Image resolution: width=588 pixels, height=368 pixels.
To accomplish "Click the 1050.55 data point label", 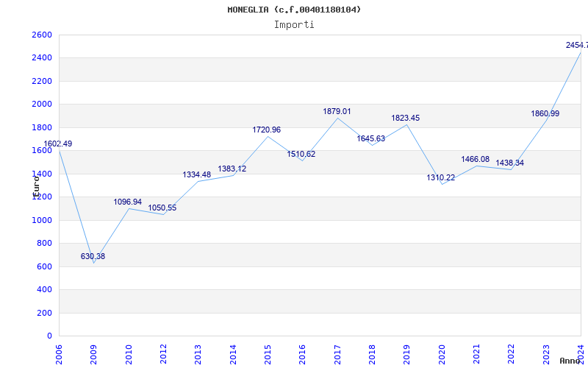I will (x=162, y=208).
